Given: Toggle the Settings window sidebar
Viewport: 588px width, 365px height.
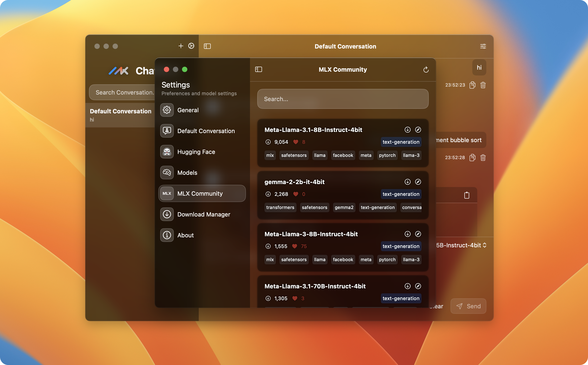Looking at the screenshot, I should [x=258, y=70].
